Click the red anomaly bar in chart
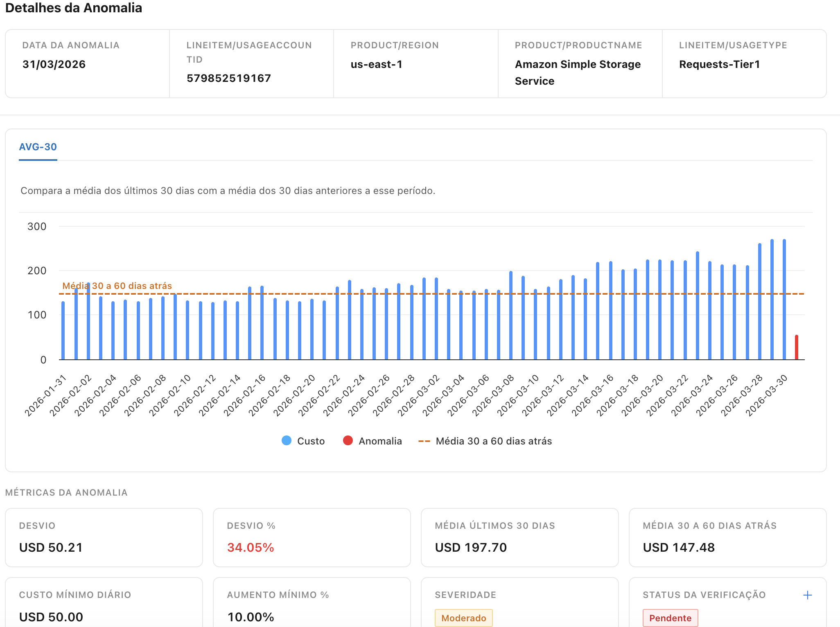The height and width of the screenshot is (627, 840). pyautogui.click(x=797, y=348)
